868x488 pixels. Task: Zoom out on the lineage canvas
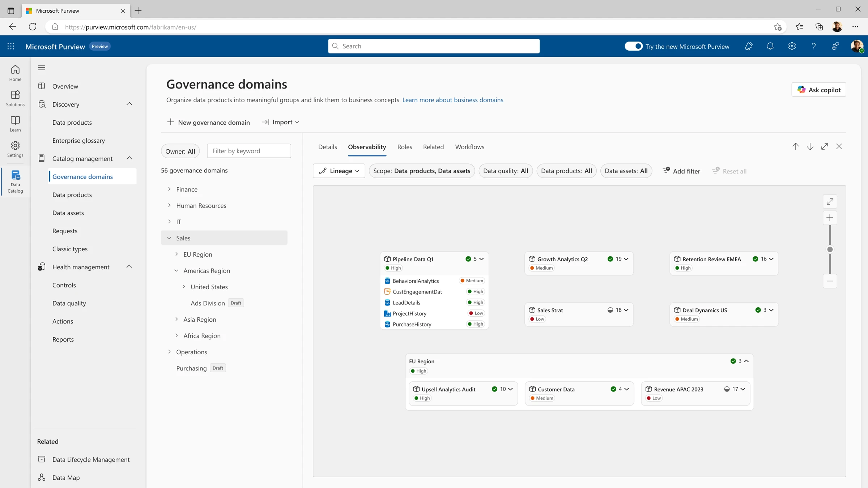point(830,281)
